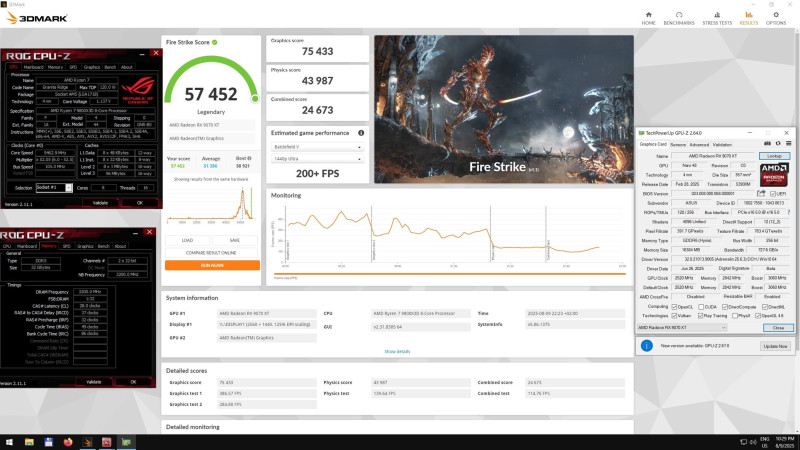Toggle the CUDA checkbox
Screen dimensions: 800x450
click(702, 307)
